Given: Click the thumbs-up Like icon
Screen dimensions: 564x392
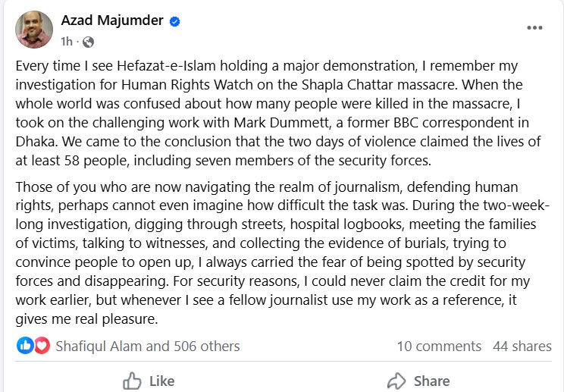Looking at the screenshot, I should [x=132, y=381].
